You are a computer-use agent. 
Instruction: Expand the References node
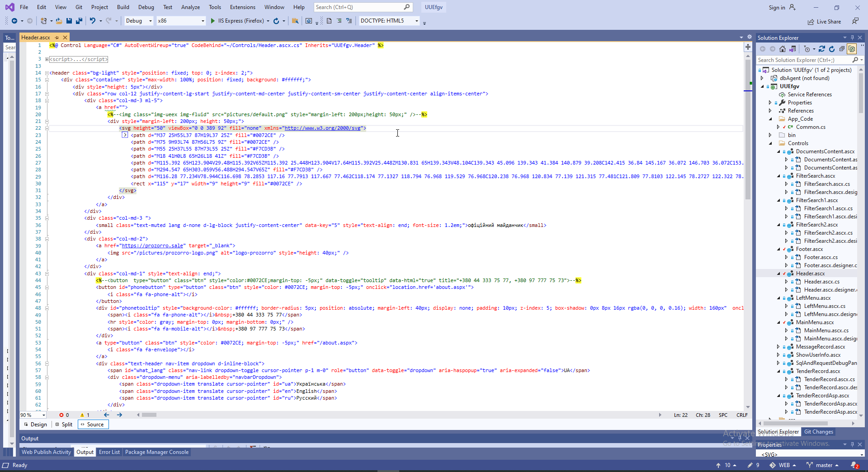[770, 111]
